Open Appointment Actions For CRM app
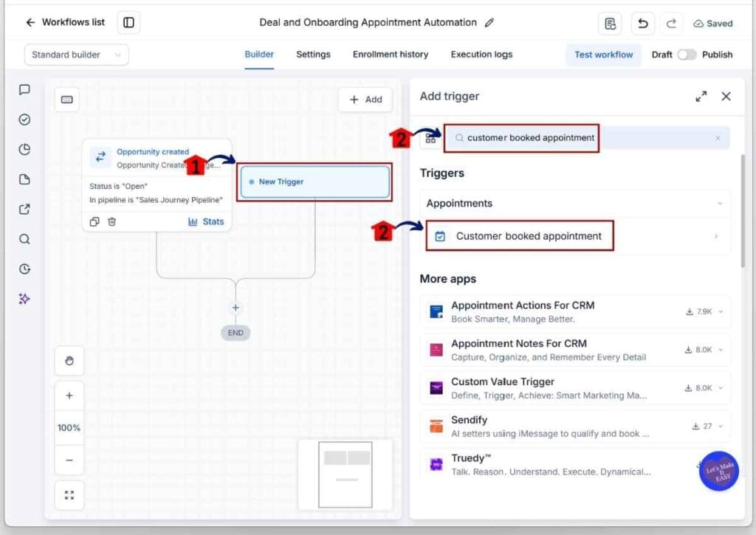This screenshot has width=756, height=535. [575, 312]
